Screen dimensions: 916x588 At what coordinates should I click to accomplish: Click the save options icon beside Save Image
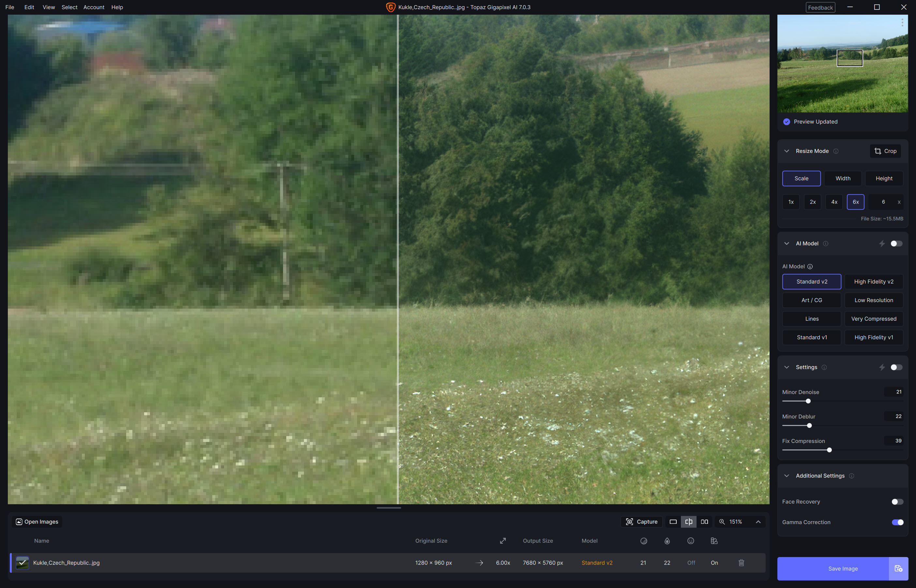(x=898, y=568)
